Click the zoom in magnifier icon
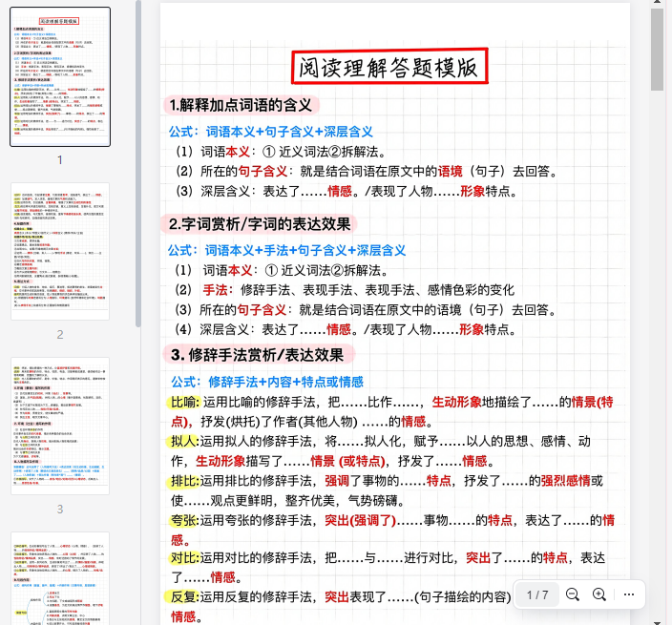672x625 pixels. tap(599, 594)
